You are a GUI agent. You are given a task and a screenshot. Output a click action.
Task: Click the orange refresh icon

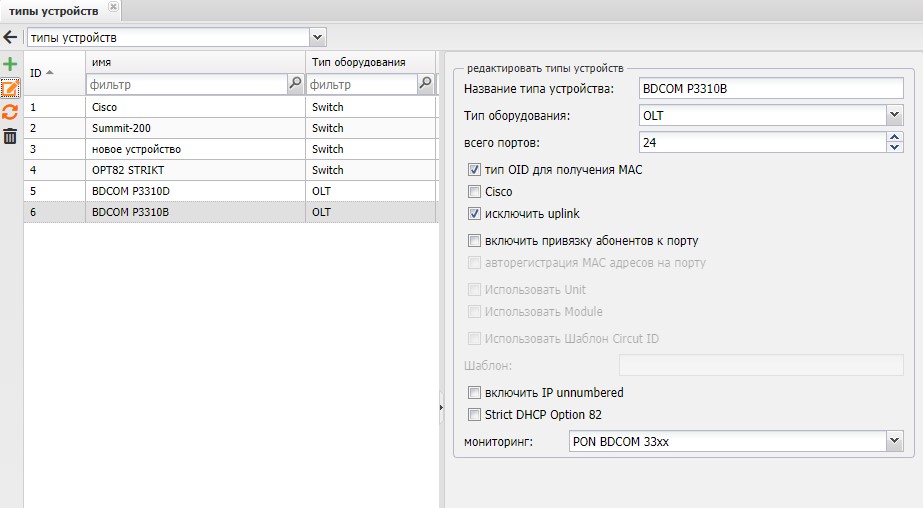(10, 112)
